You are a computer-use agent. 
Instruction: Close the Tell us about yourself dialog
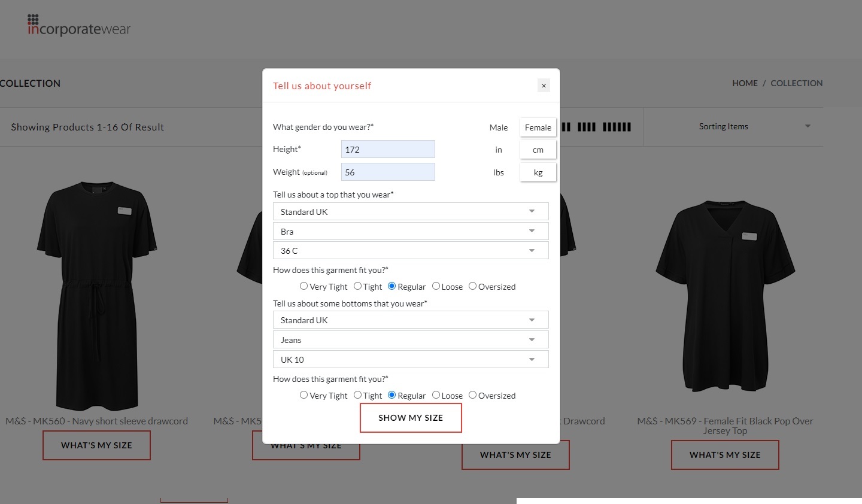(544, 86)
